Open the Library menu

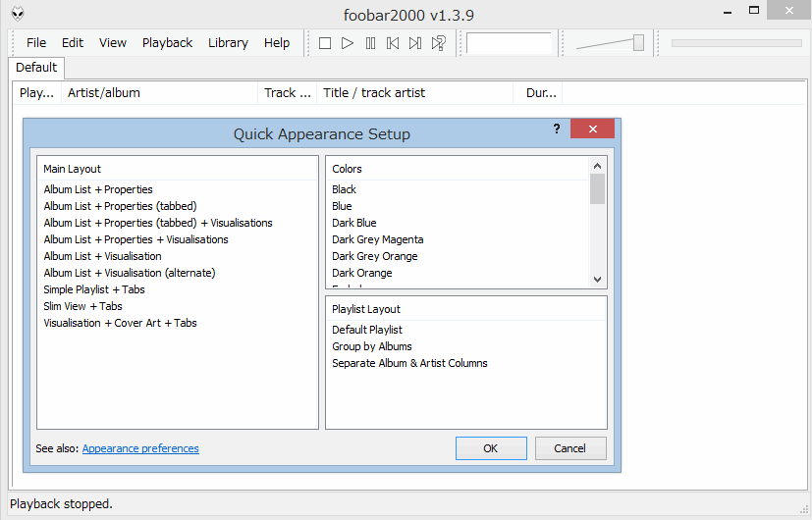pyautogui.click(x=228, y=43)
